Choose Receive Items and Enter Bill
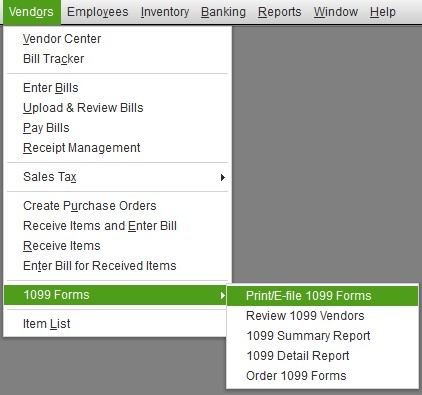Viewport: 422px width, 395px height. (x=117, y=226)
